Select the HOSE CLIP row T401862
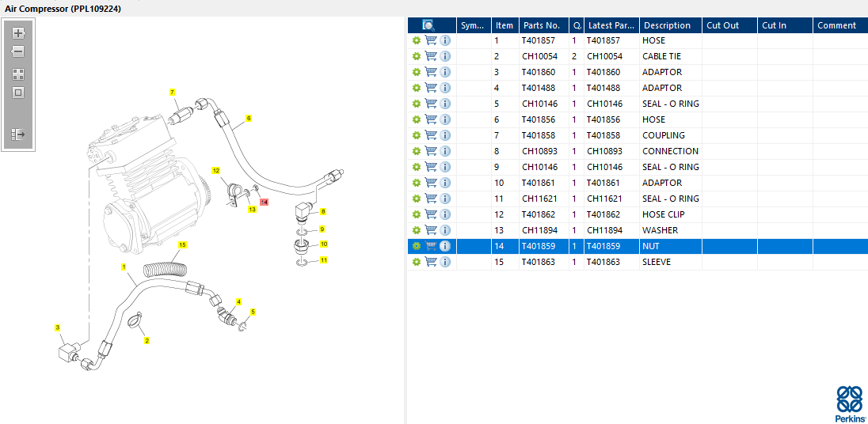 click(638, 214)
